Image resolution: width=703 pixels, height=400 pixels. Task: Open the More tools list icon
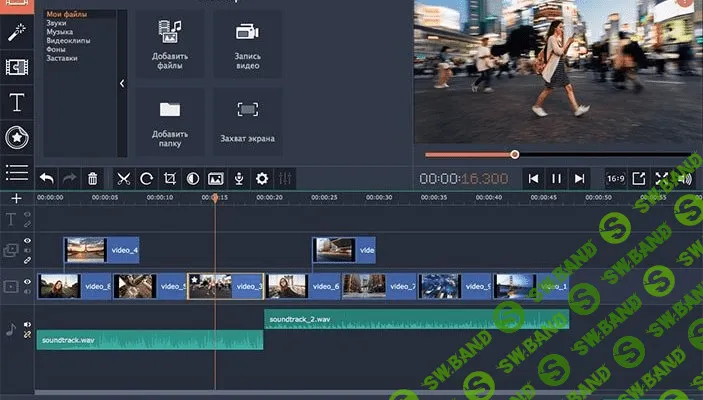(x=17, y=172)
